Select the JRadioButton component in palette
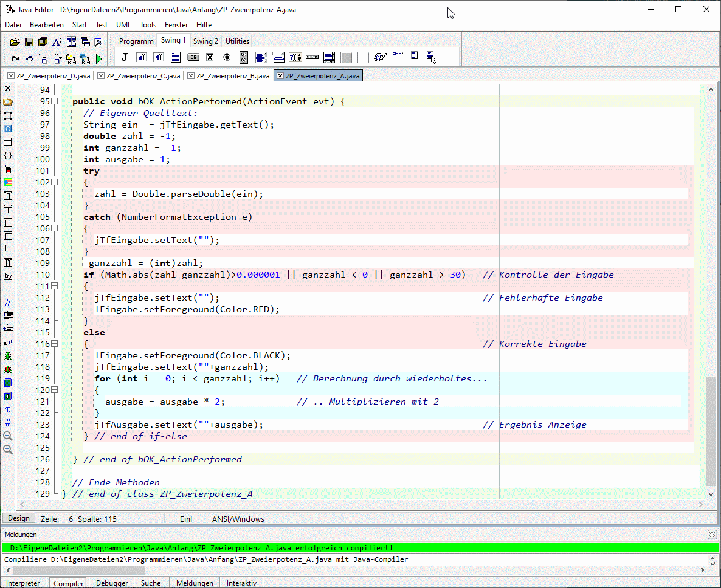Image resolution: width=721 pixels, height=588 pixels. [227, 57]
